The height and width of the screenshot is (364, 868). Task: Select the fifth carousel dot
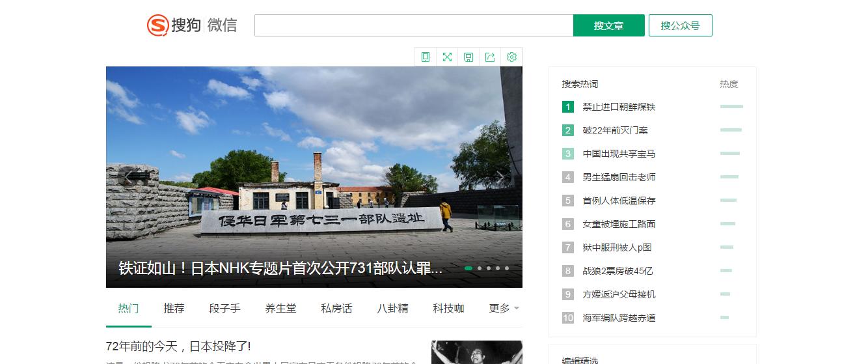(507, 268)
